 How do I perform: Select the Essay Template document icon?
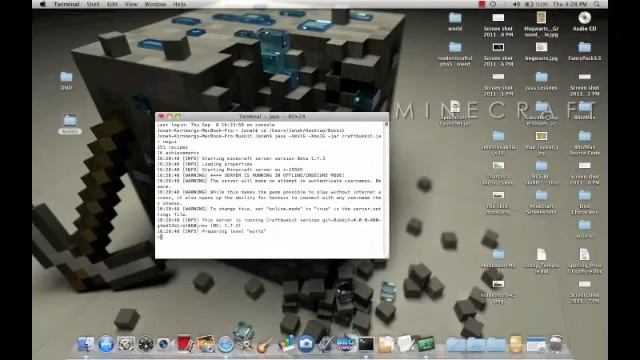click(541, 261)
